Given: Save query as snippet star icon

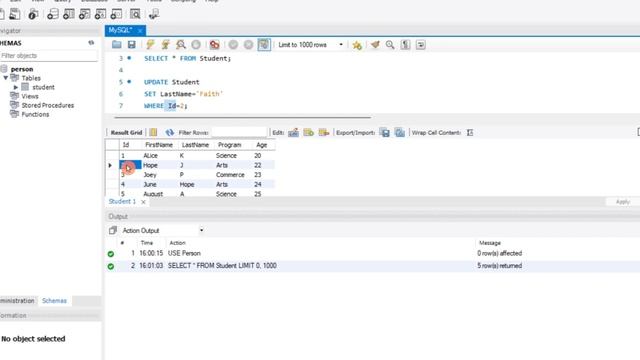Looking at the screenshot, I should click(357, 45).
